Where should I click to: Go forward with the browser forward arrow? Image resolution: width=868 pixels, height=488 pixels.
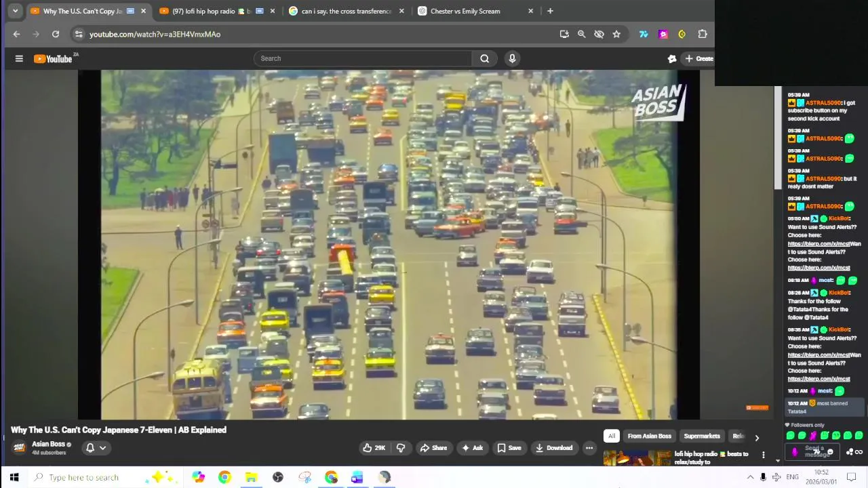(36, 34)
